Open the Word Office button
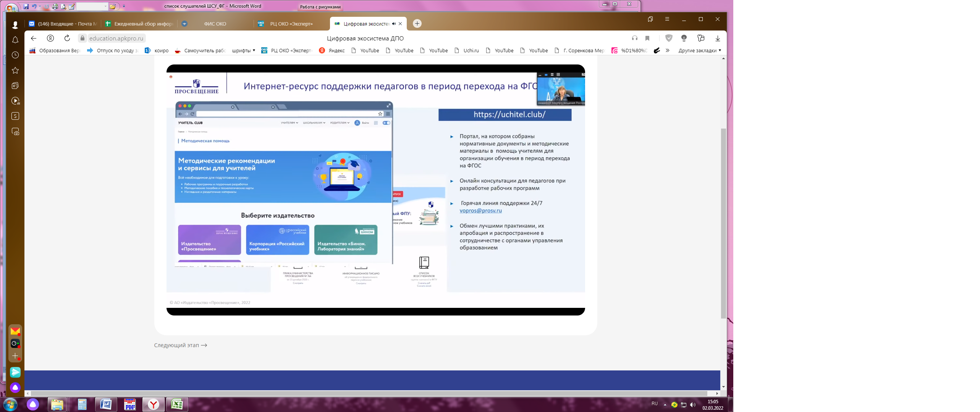The image size is (980, 412). pyautogui.click(x=11, y=7)
